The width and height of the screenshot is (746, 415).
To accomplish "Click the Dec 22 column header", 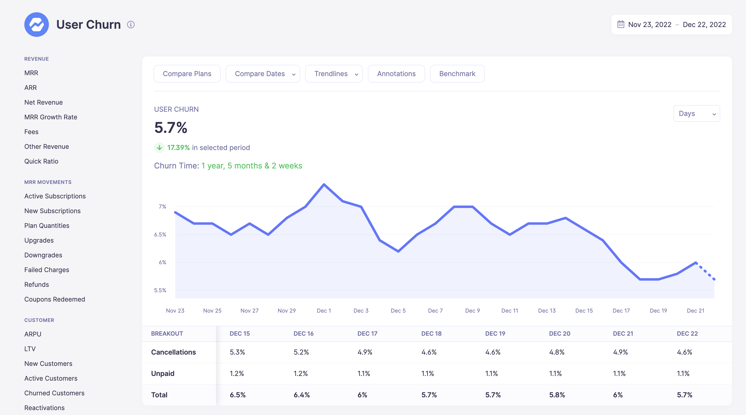I will pos(687,334).
